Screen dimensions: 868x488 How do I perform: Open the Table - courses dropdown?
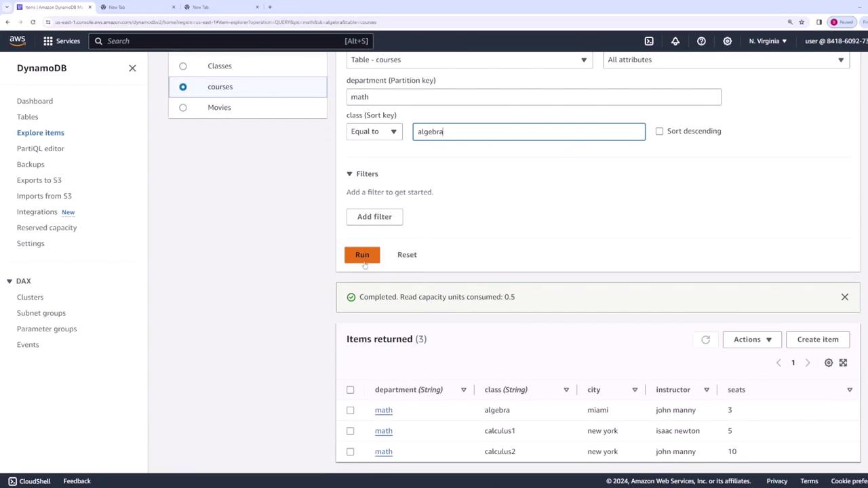[x=469, y=60]
